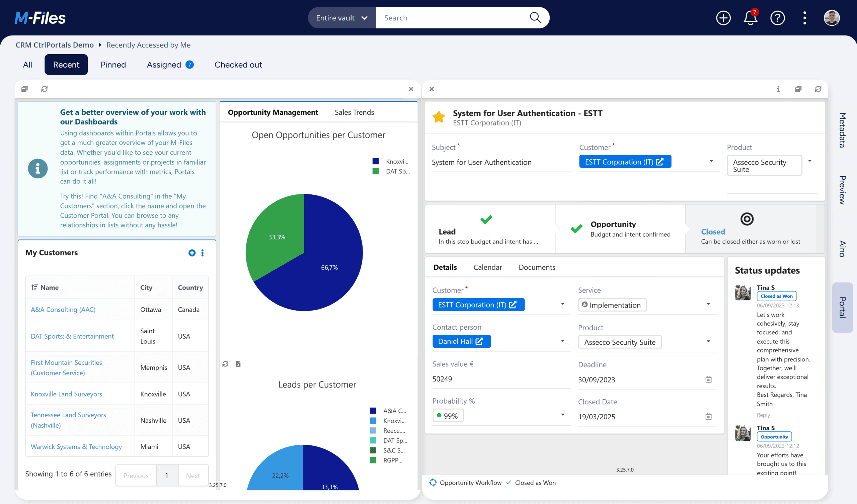Export chart data with file icon
Image resolution: width=857 pixels, height=504 pixels.
coord(238,364)
